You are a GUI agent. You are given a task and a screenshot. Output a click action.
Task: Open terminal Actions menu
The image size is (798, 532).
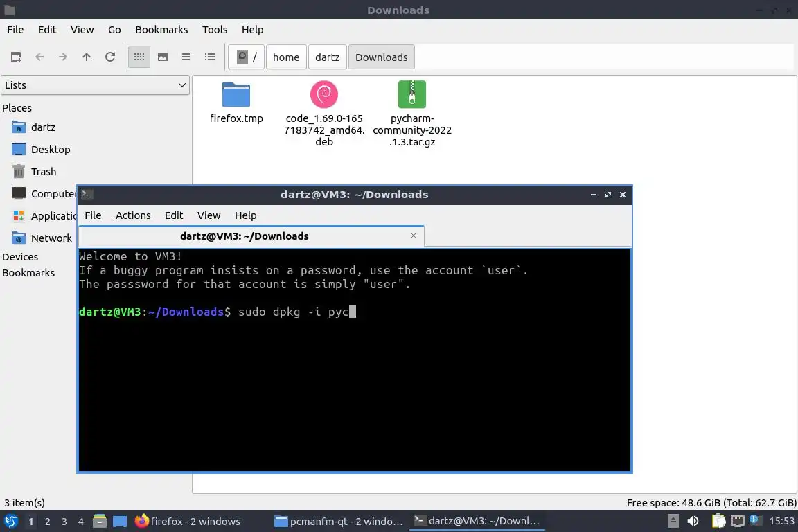(x=133, y=215)
